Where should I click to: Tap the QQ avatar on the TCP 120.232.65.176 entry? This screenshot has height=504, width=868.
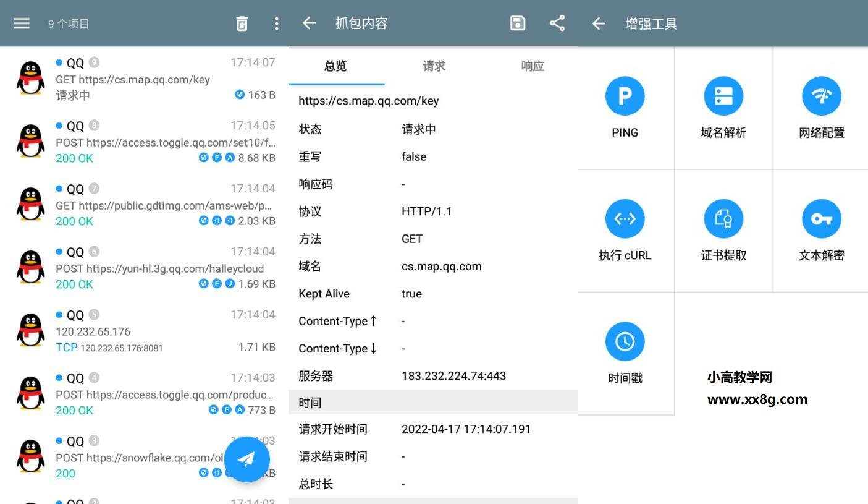(30, 330)
